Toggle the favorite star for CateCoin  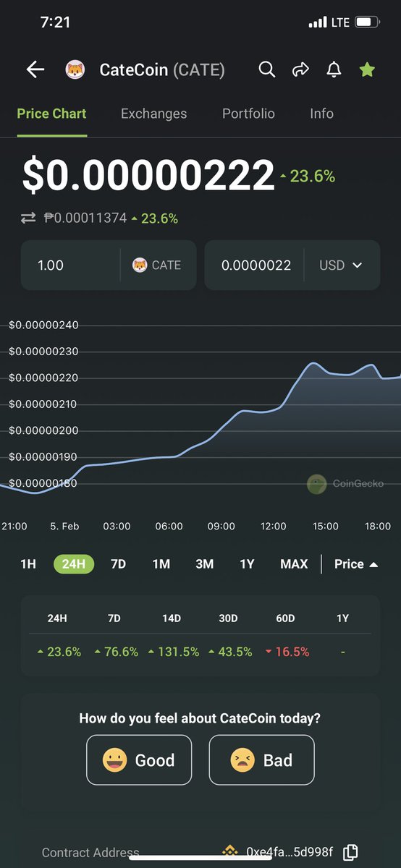click(x=367, y=69)
